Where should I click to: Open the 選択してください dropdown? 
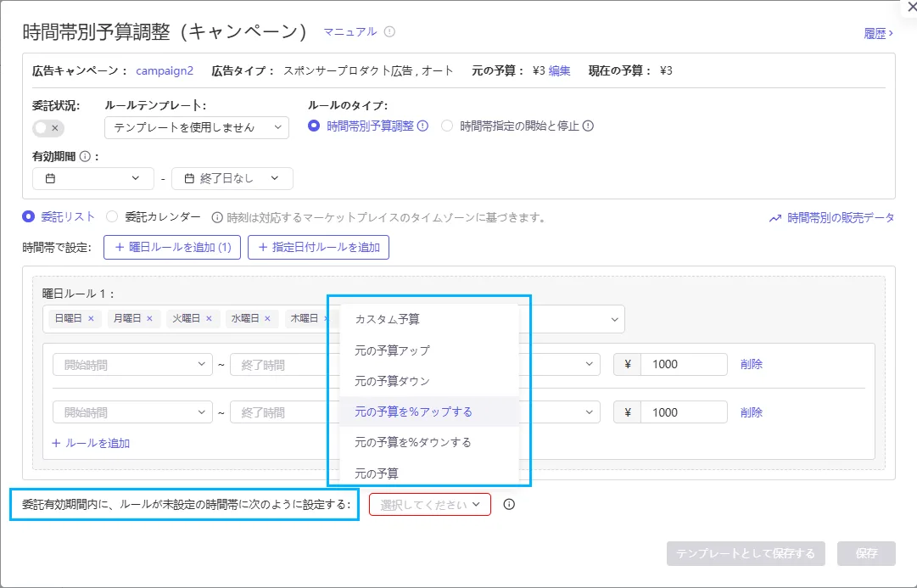click(x=430, y=505)
